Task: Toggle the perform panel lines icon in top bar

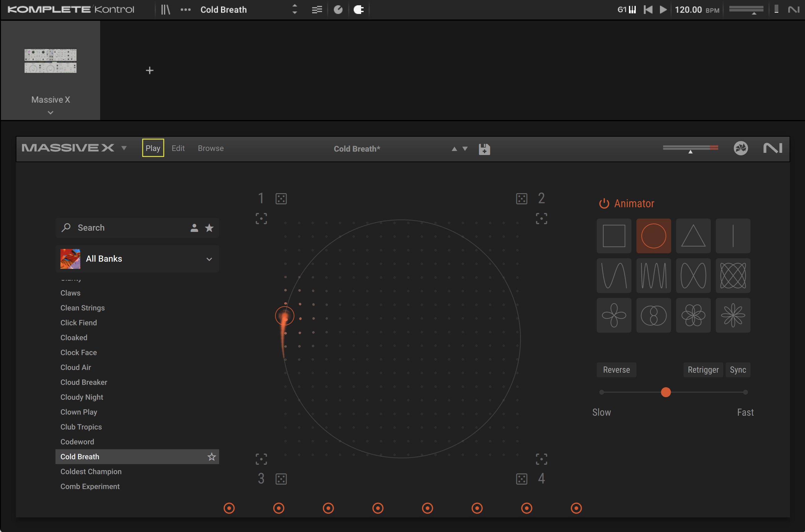Action: tap(317, 10)
